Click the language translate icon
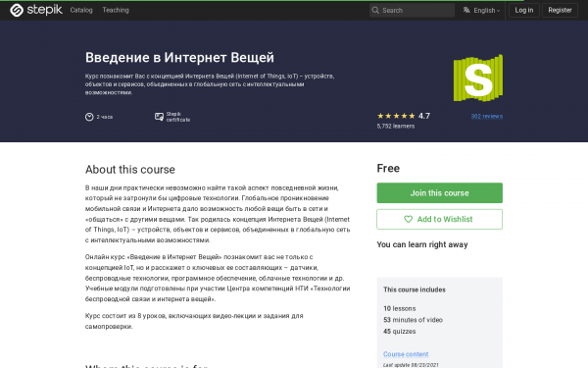Image resolution: width=588 pixels, height=368 pixels. tap(466, 10)
